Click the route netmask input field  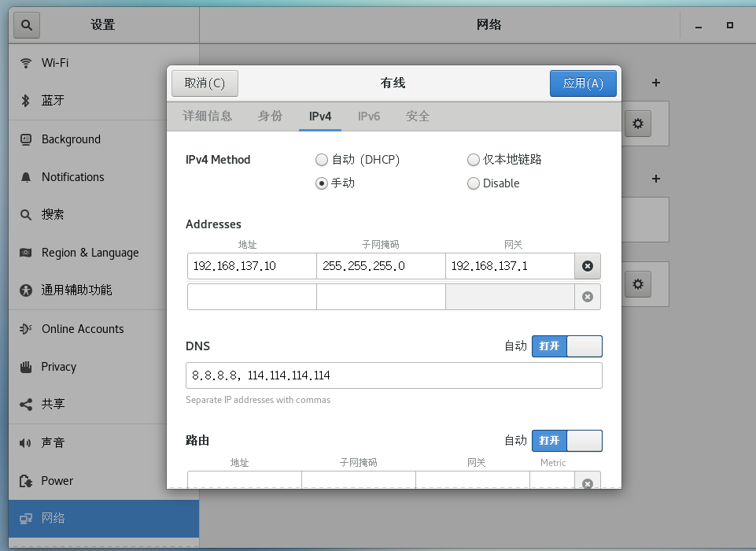pos(359,480)
